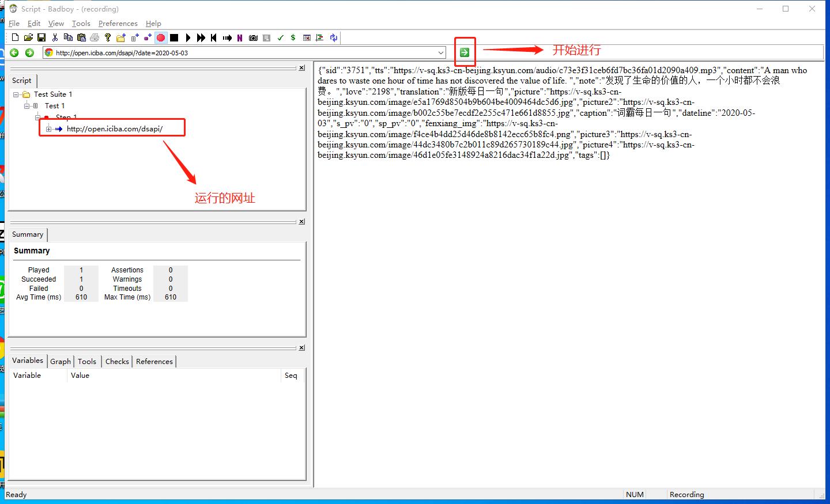Click the Value column header
The width and height of the screenshot is (830, 504).
(173, 376)
